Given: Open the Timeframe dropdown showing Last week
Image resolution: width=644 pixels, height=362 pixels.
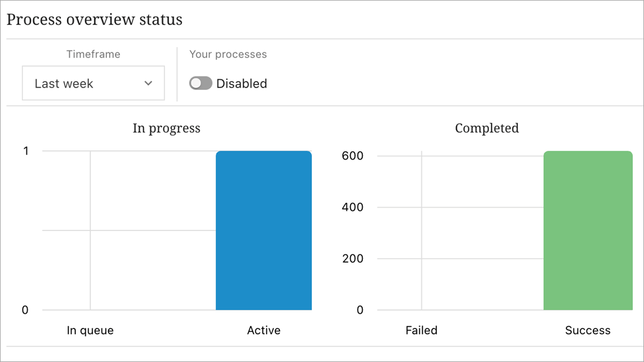Looking at the screenshot, I should (93, 83).
